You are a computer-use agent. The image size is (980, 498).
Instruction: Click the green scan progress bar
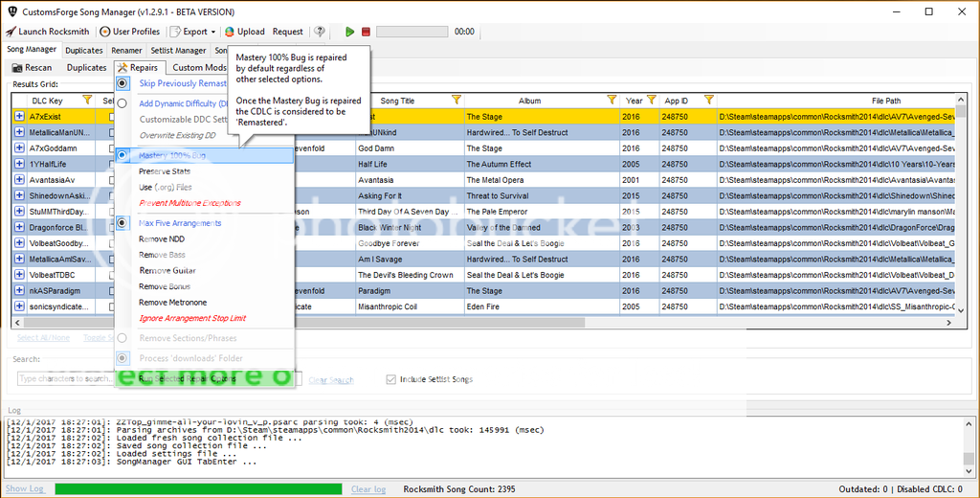click(198, 488)
